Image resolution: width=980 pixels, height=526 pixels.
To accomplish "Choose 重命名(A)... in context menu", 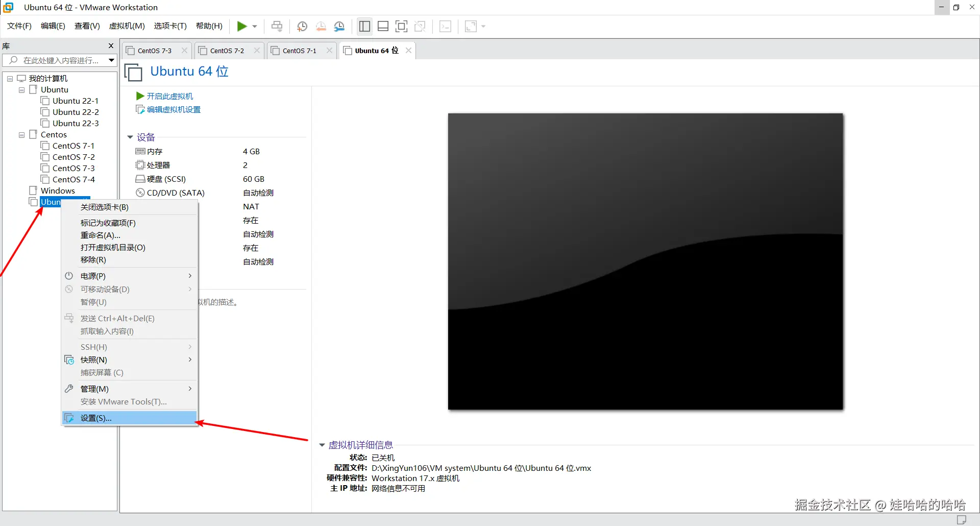I will tap(129, 235).
